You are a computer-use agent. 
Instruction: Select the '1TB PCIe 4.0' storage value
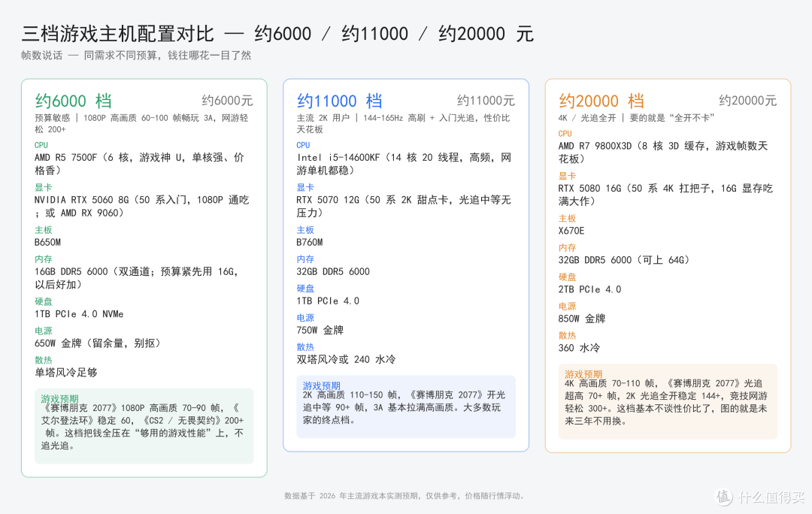coord(328,301)
